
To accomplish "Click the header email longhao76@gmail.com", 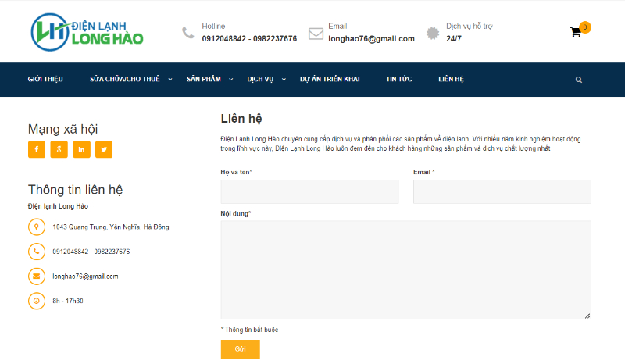I will (372, 39).
